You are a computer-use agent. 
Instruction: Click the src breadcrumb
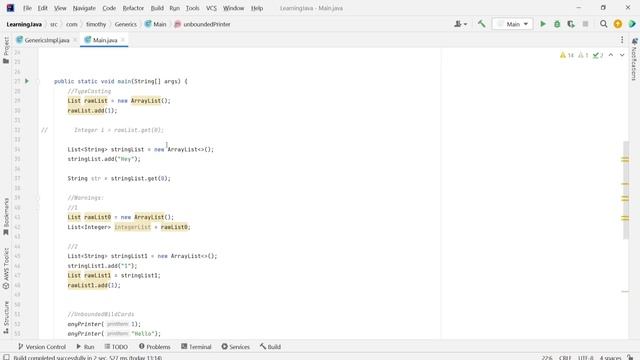54,24
